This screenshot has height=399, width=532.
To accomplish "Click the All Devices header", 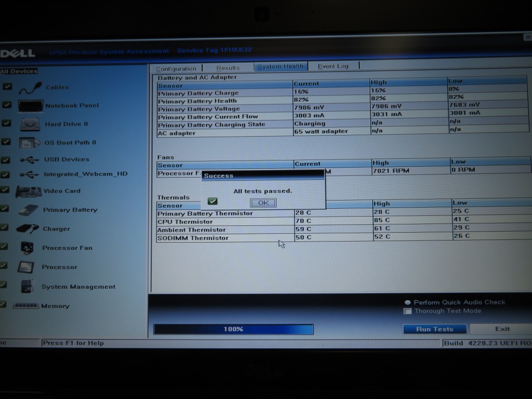I will click(19, 71).
